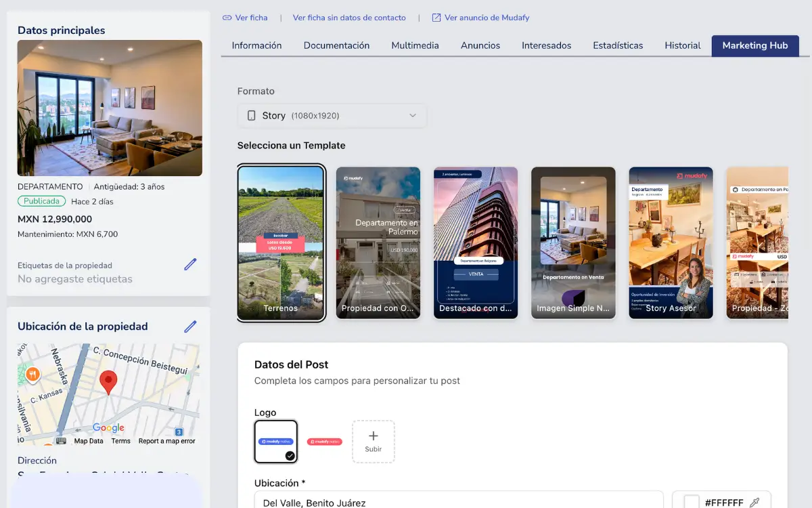Select the Destacado con d... template
Viewport: 812px width, 508px height.
click(x=476, y=242)
